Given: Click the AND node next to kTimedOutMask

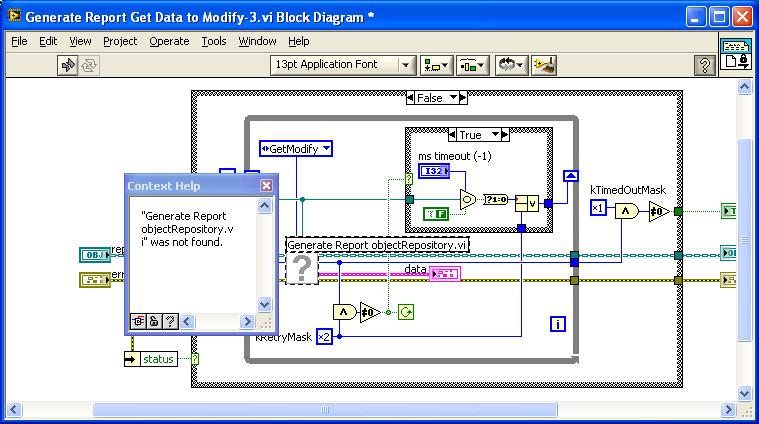Looking at the screenshot, I should (626, 211).
